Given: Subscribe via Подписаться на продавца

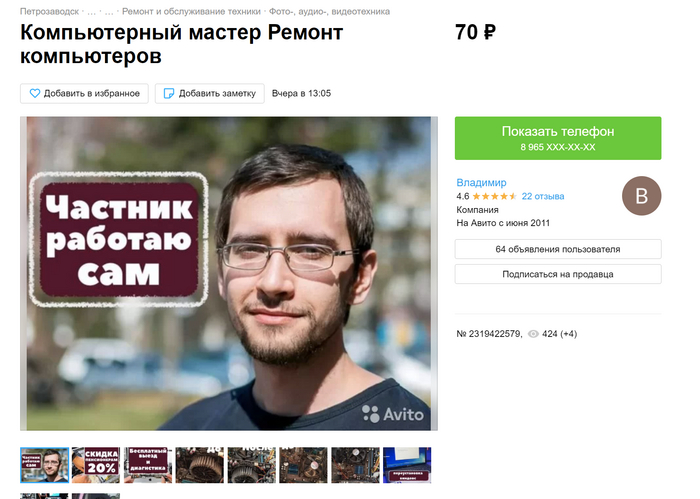Looking at the screenshot, I should pos(558,274).
